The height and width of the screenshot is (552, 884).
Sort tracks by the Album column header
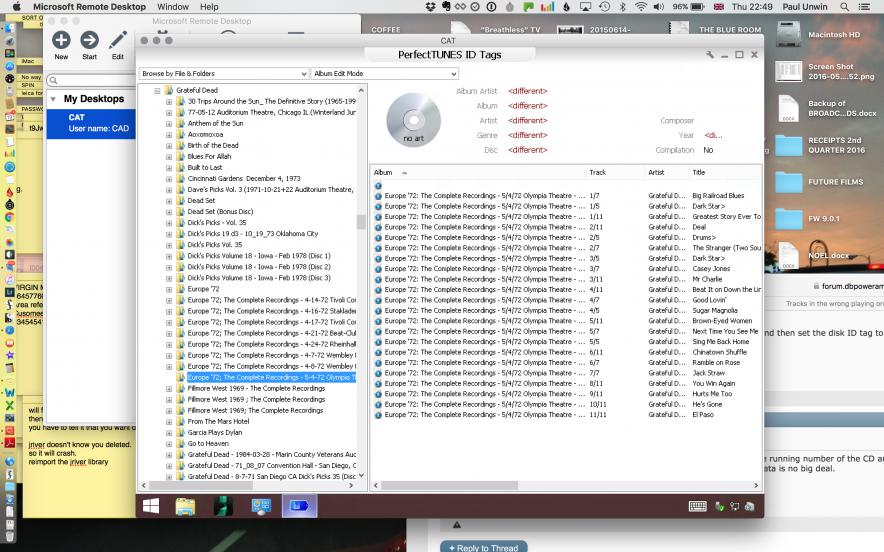pyautogui.click(x=383, y=172)
